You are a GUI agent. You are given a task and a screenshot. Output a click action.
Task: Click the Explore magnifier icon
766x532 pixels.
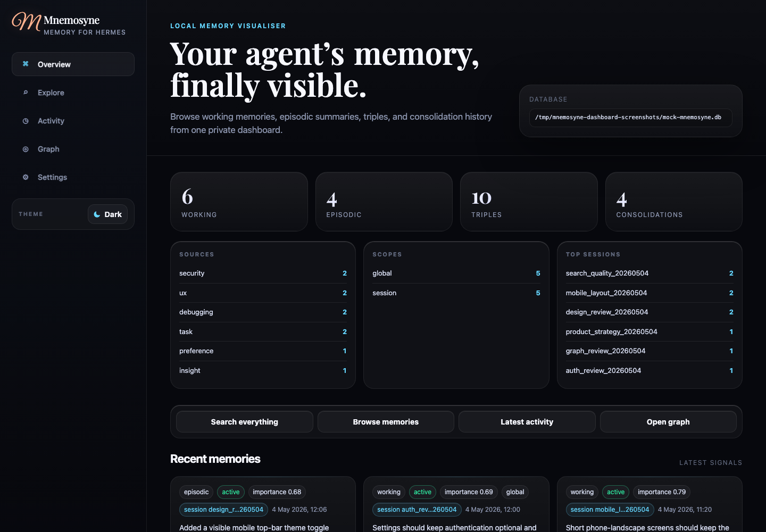tap(26, 93)
